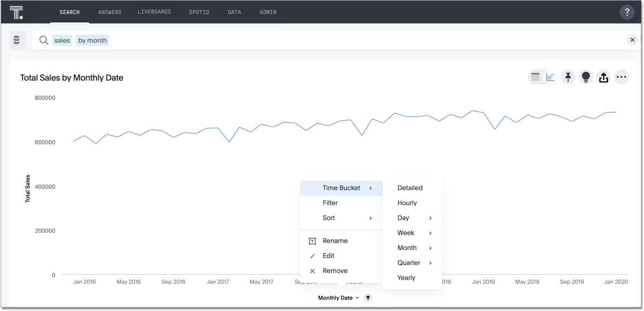Screen dimensions: 644x311
Task: Open the data source selector icon
Action: [x=17, y=40]
